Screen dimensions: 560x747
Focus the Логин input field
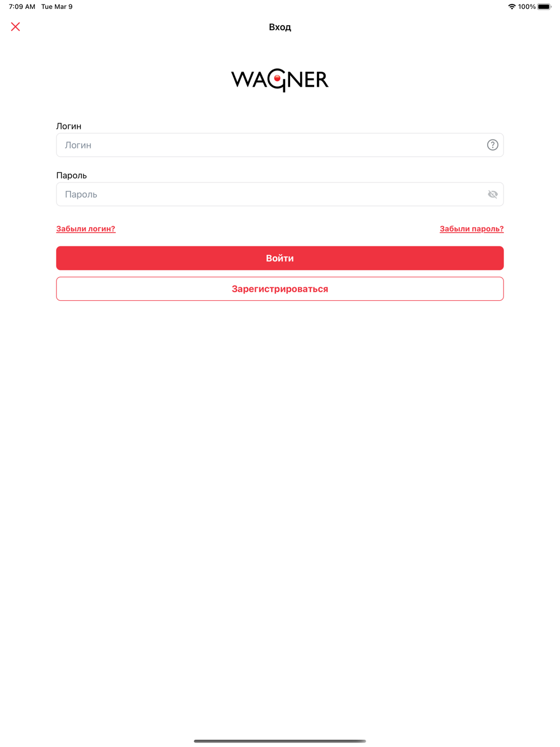point(280,145)
